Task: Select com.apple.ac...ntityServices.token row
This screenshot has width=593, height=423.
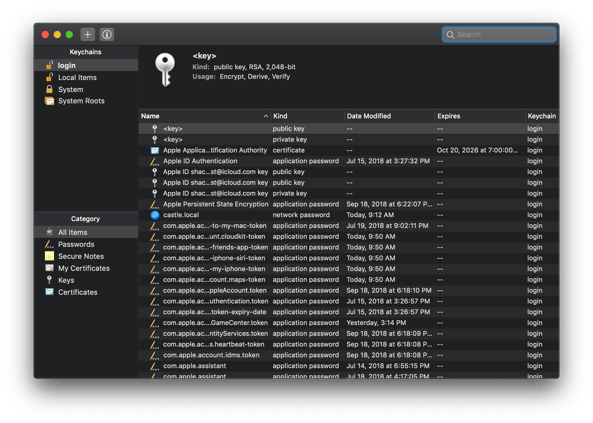Action: (349, 334)
